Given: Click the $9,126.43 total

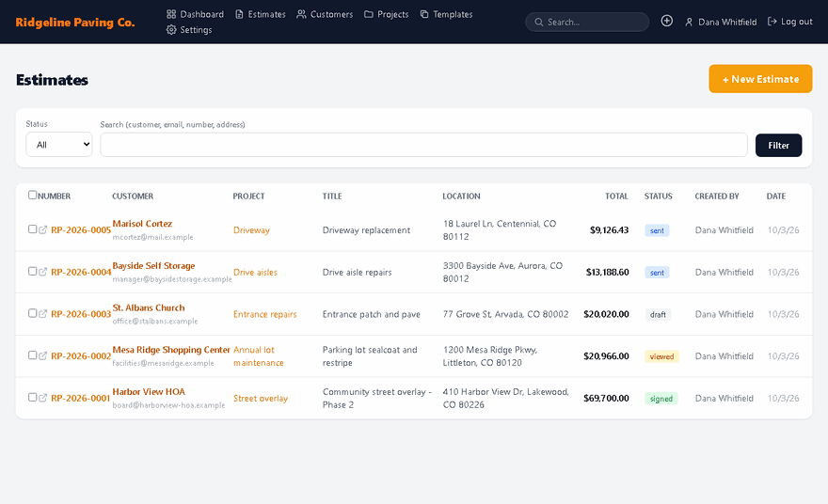Looking at the screenshot, I should point(610,230).
